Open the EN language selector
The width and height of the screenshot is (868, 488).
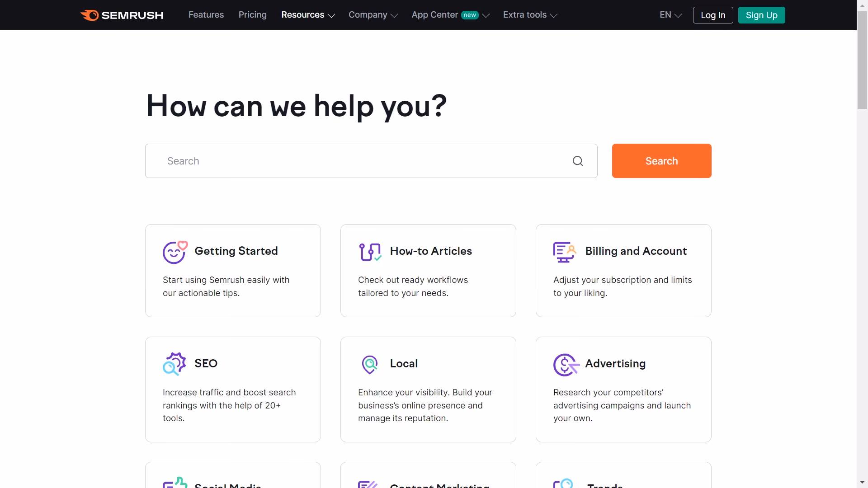(670, 15)
